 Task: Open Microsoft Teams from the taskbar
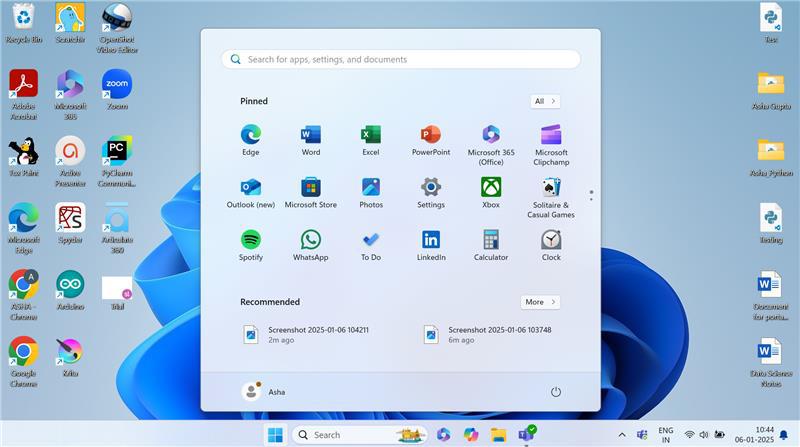pos(526,435)
